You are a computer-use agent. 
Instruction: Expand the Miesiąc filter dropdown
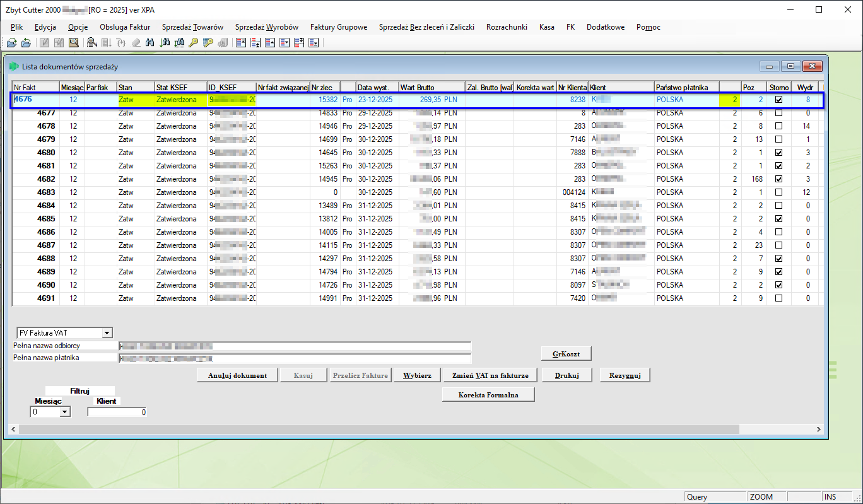pos(64,412)
